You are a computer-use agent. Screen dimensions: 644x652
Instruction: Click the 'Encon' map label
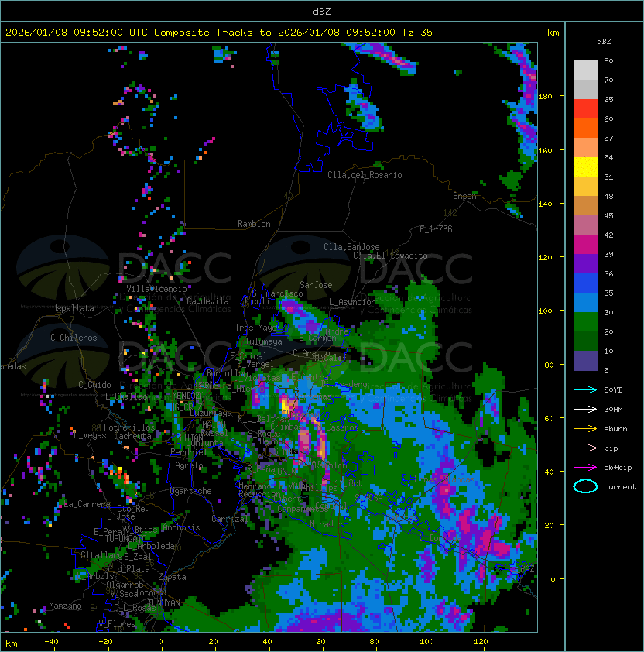pyautogui.click(x=464, y=196)
